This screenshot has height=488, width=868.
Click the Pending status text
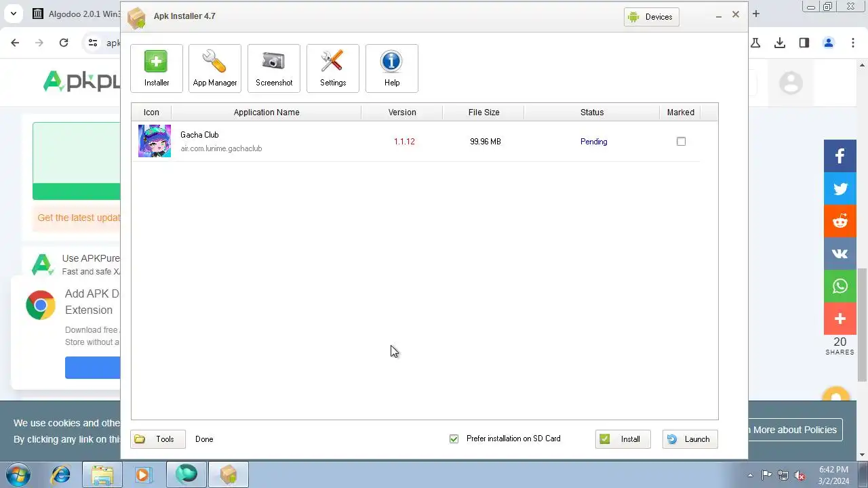(x=594, y=142)
